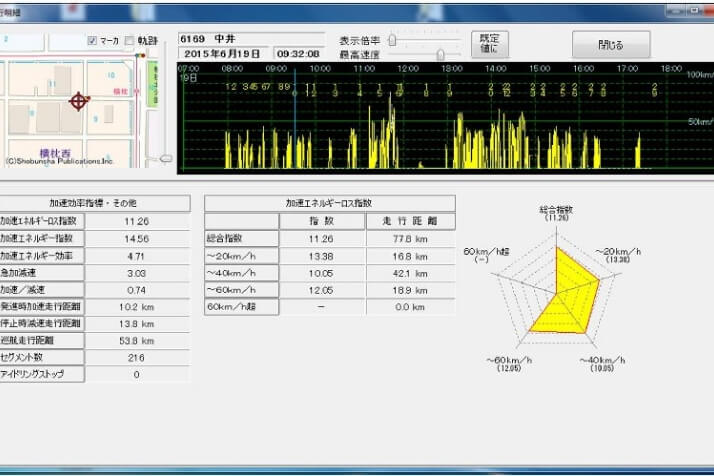
Task: Select the 総合指数 table row label
Action: [x=241, y=238]
